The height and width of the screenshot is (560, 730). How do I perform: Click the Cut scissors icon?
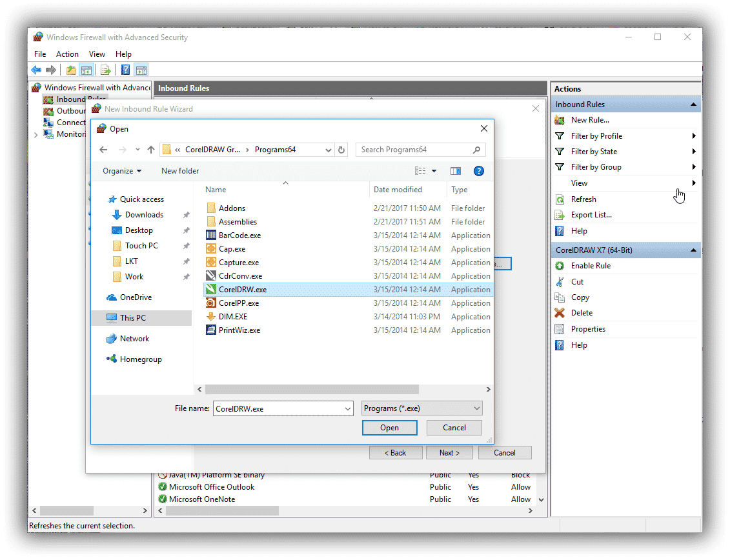(560, 282)
